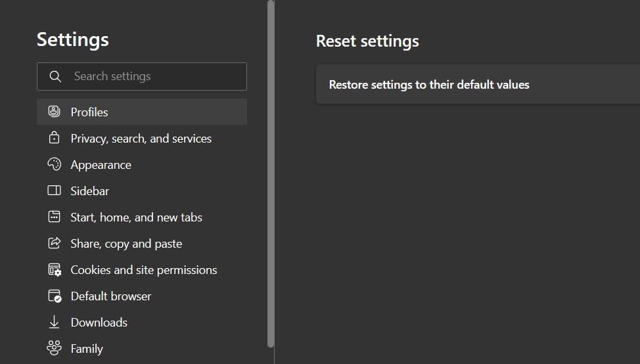640x364 pixels.
Task: Click the Share, copy and paste icon
Action: pyautogui.click(x=55, y=243)
